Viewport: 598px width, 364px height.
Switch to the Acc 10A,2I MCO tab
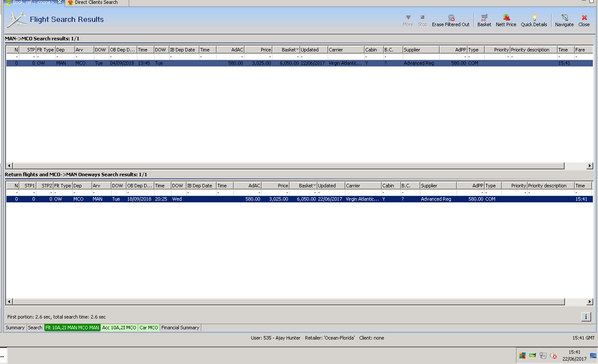[119, 328]
